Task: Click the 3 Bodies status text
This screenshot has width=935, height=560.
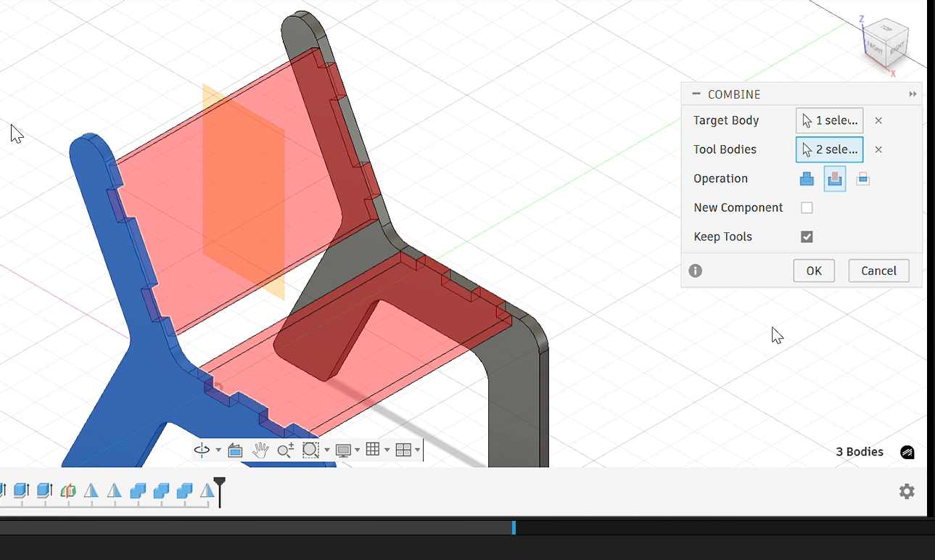Action: pos(860,452)
